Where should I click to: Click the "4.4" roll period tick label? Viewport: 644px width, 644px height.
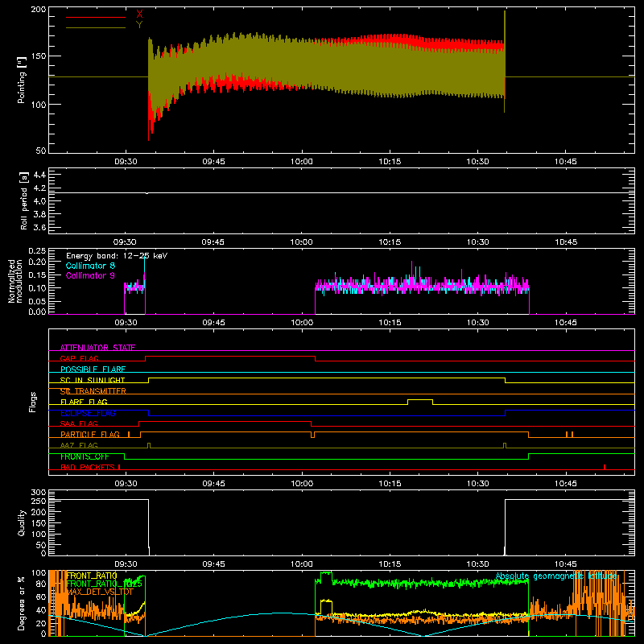click(39, 175)
